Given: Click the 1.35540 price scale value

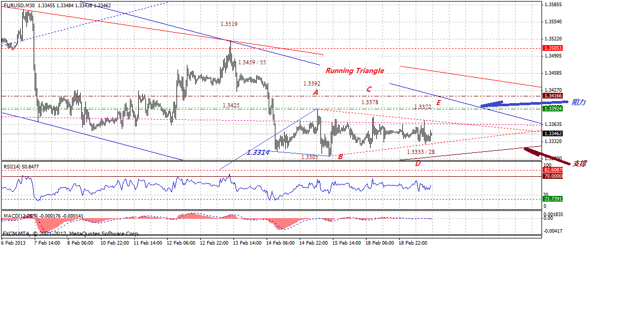Looking at the screenshot, I should click(x=554, y=22).
